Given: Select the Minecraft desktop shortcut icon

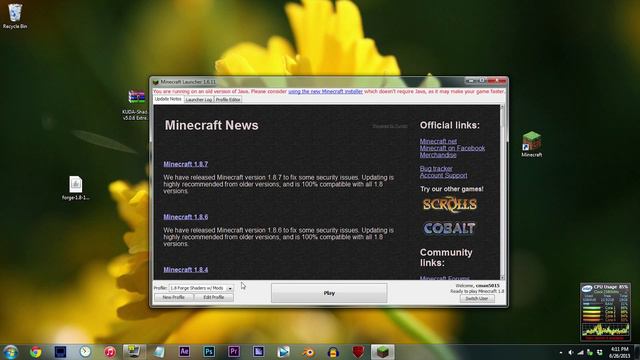Looking at the screenshot, I should [531, 144].
